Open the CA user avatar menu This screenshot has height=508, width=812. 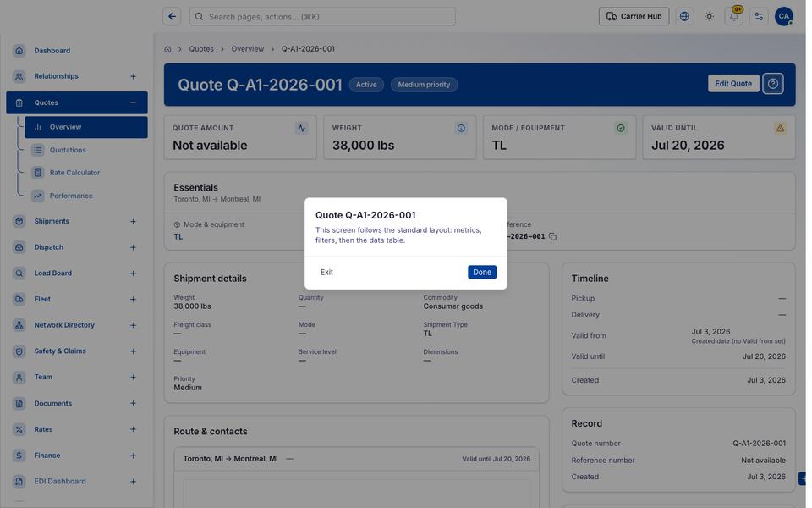(783, 17)
